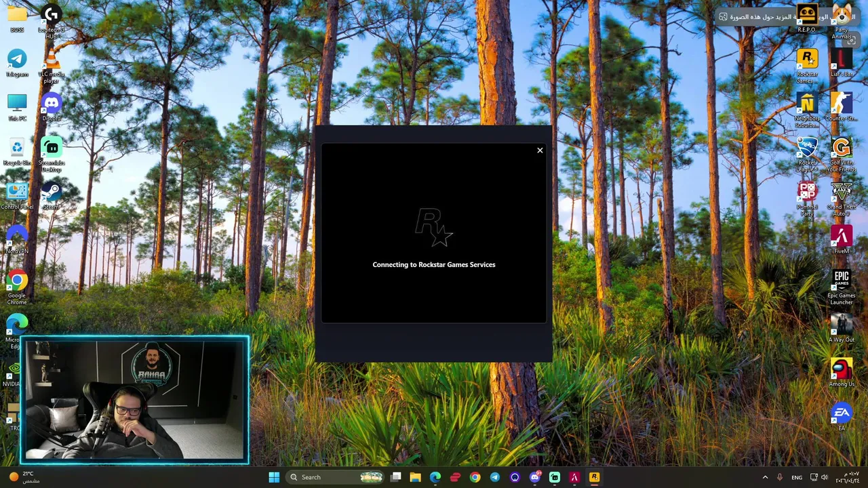The image size is (868, 488).
Task: Open FiveM desktop shortcut
Action: pyautogui.click(x=842, y=241)
